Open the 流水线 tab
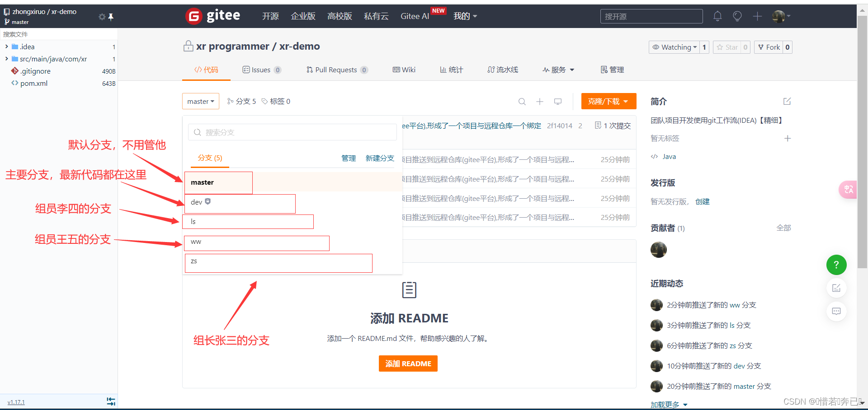The width and height of the screenshot is (868, 410). [x=503, y=70]
